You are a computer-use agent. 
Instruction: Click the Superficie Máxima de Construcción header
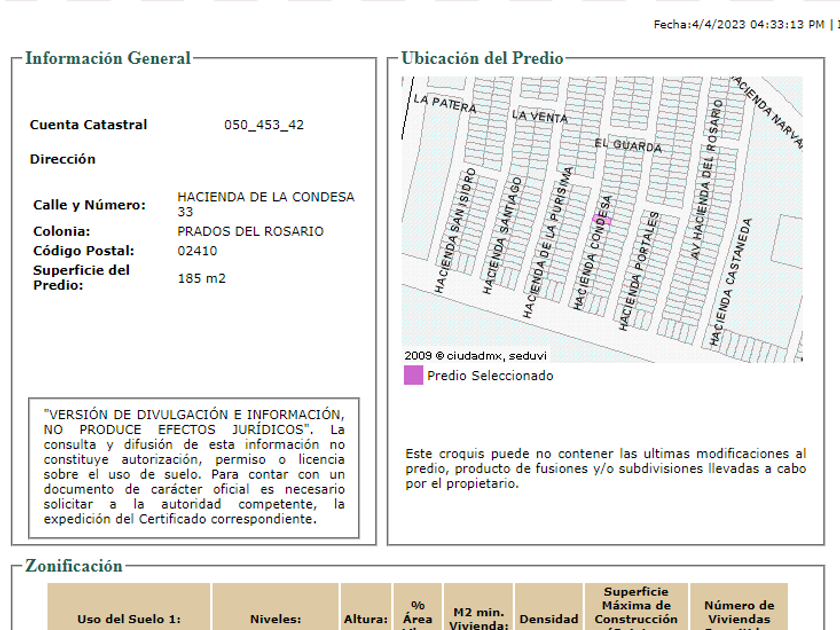pyautogui.click(x=636, y=608)
